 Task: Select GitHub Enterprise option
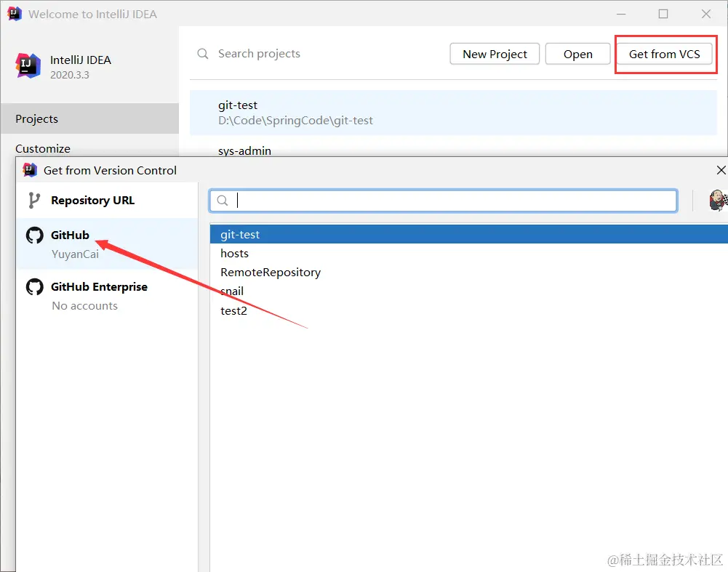click(107, 296)
